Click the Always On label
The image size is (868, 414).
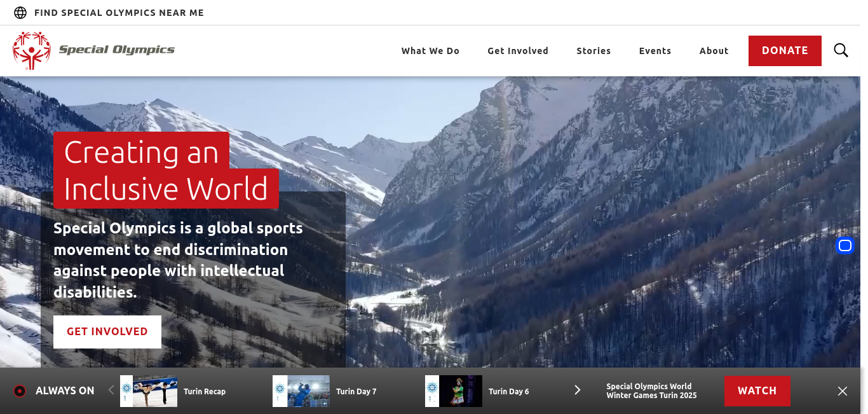tap(65, 391)
